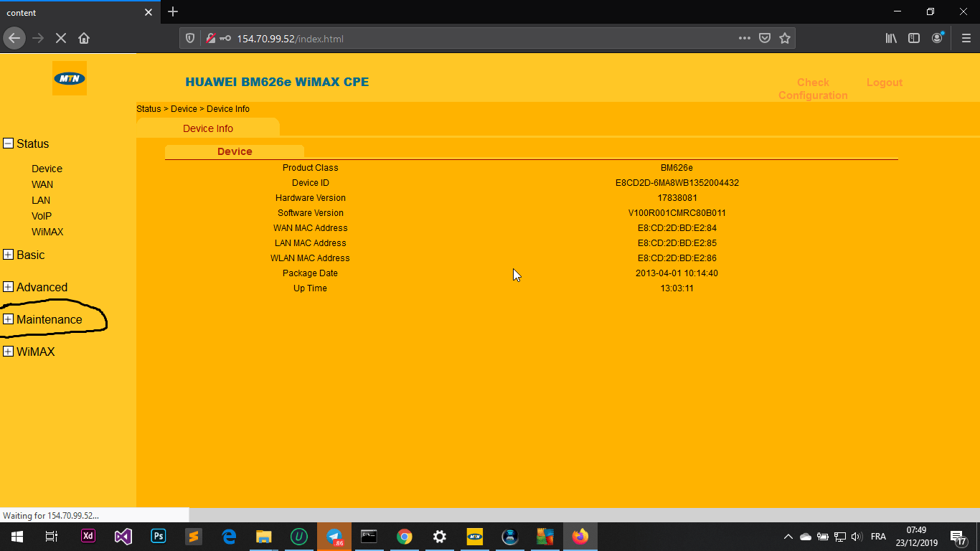Open the Firefox library icon

point(891,39)
